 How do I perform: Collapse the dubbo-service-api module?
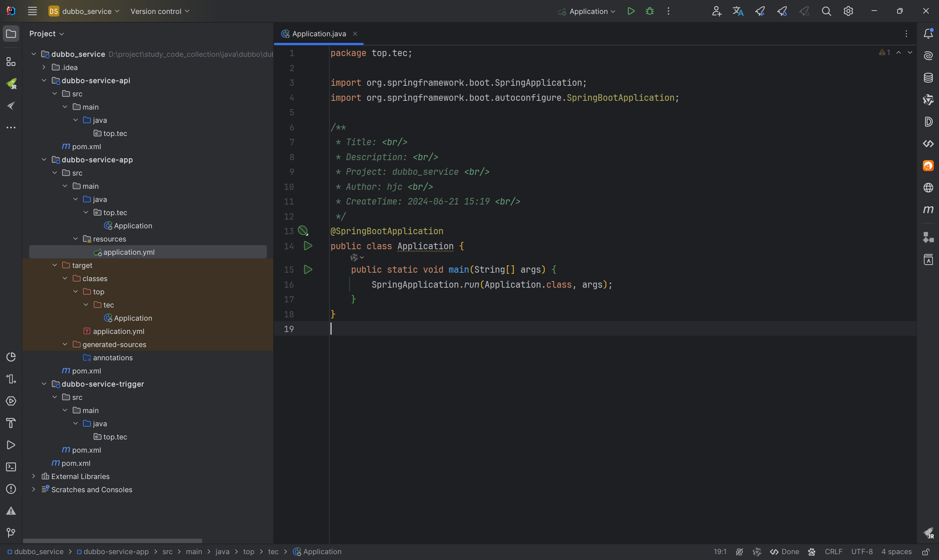[x=44, y=80]
